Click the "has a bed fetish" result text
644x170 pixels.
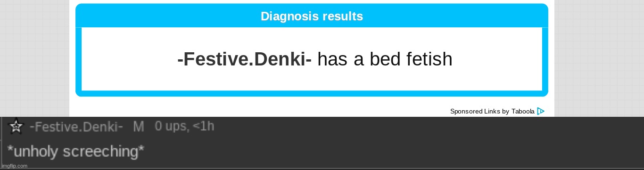(385, 59)
